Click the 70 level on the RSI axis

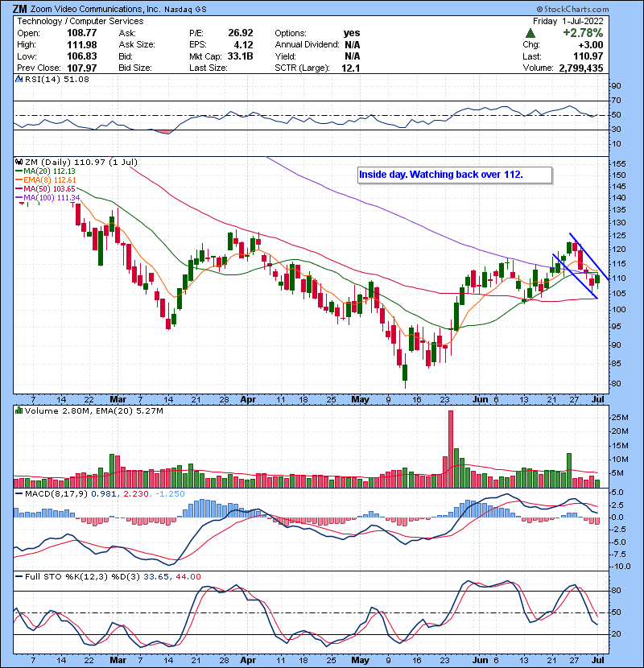pyautogui.click(x=617, y=101)
